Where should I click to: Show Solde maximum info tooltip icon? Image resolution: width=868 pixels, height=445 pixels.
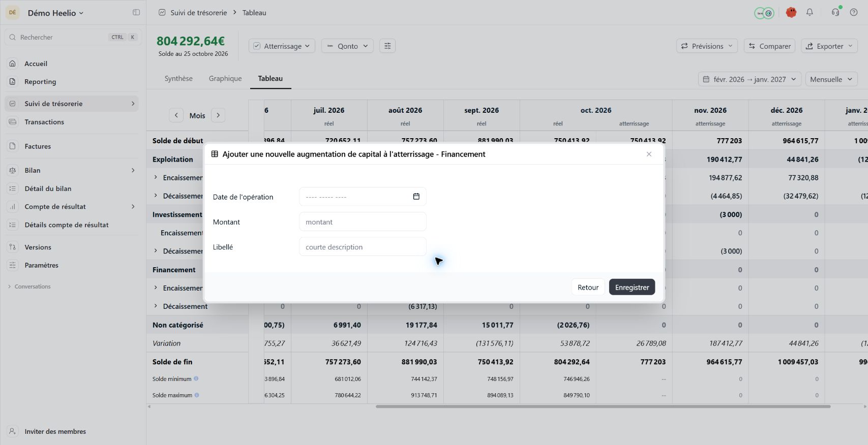pyautogui.click(x=197, y=395)
